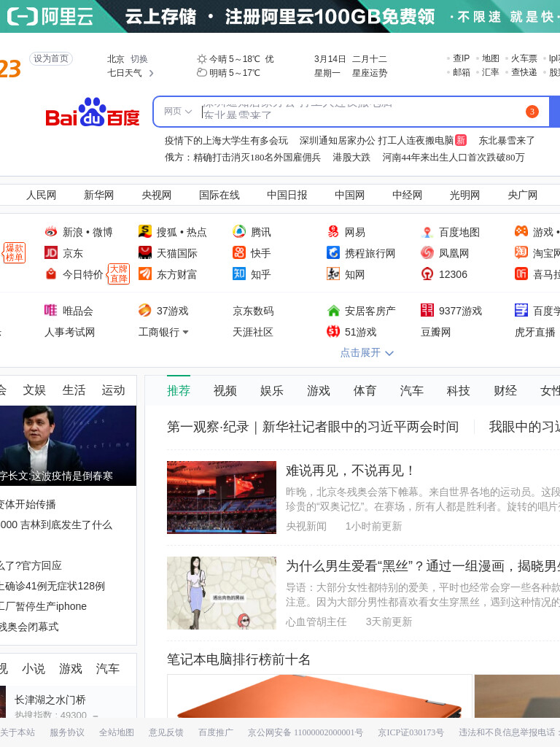Open 豆瓣网 site link

pos(436,332)
